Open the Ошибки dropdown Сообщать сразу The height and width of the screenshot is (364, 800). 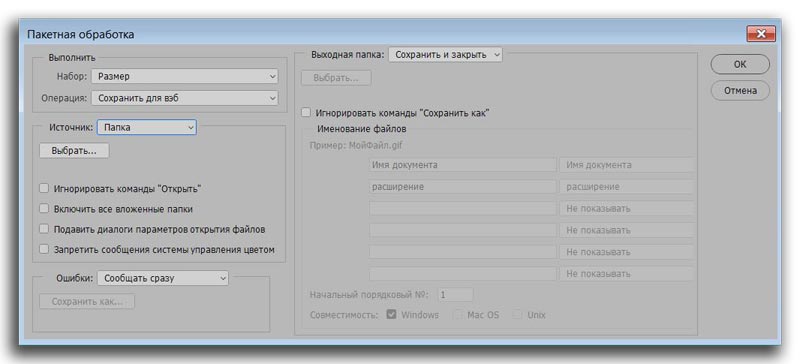[163, 278]
